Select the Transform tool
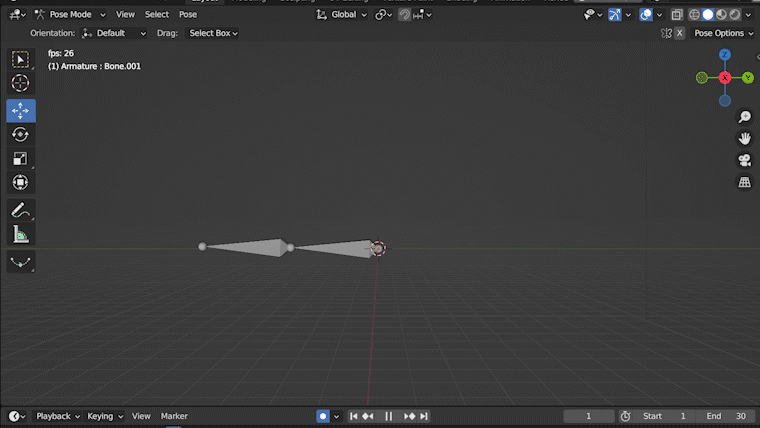This screenshot has width=760, height=428. click(x=20, y=182)
